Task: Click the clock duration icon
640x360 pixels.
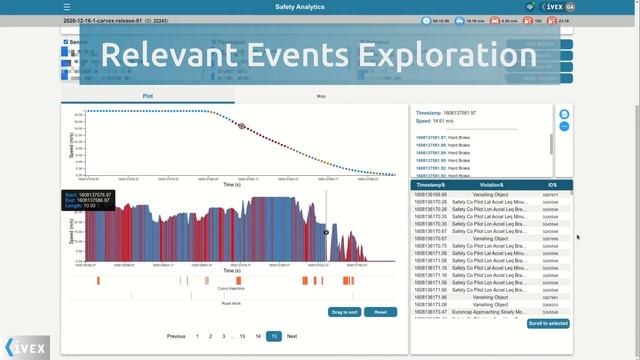Action: tap(426, 20)
